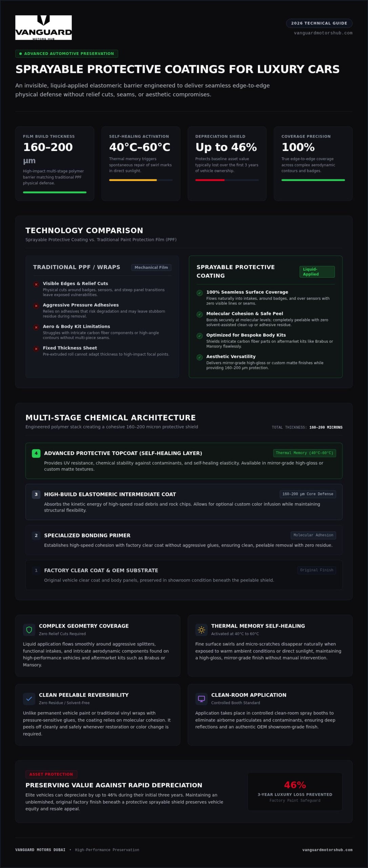Click the green number 4 topcoat layer badge

point(36,453)
